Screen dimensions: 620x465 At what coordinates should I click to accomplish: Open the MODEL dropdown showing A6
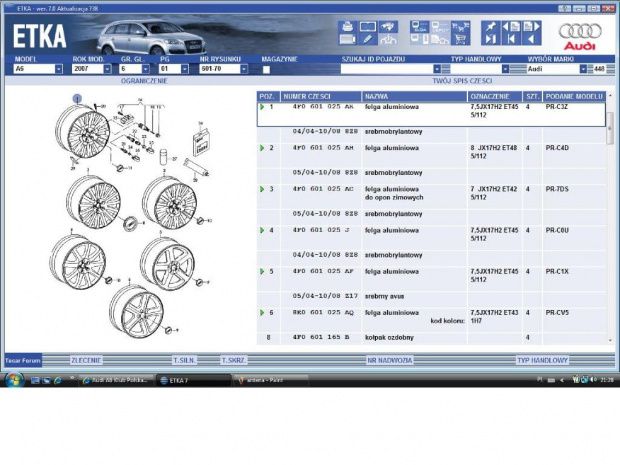tap(59, 69)
